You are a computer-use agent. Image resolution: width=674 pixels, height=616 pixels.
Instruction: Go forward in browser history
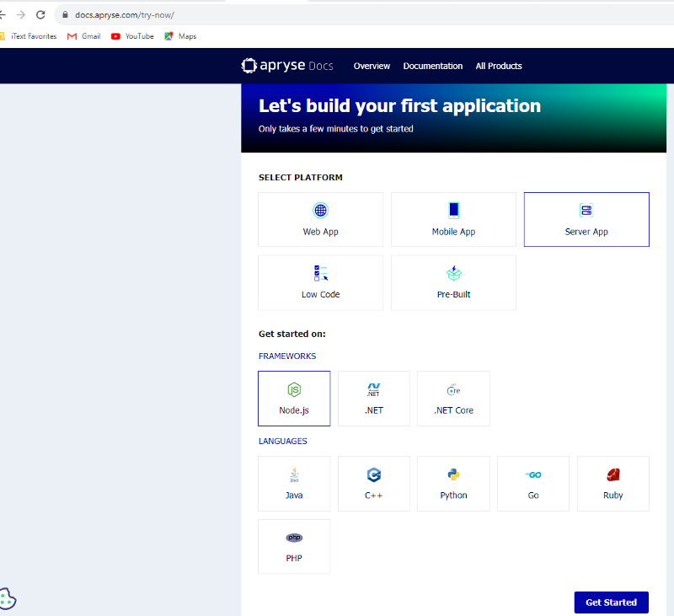click(x=21, y=15)
